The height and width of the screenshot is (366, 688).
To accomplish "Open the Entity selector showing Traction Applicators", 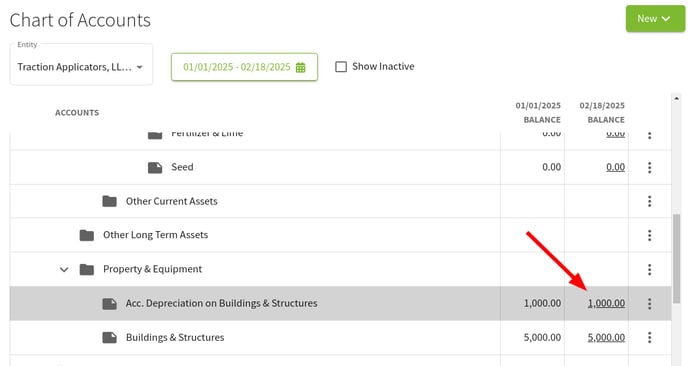I will pos(81,65).
